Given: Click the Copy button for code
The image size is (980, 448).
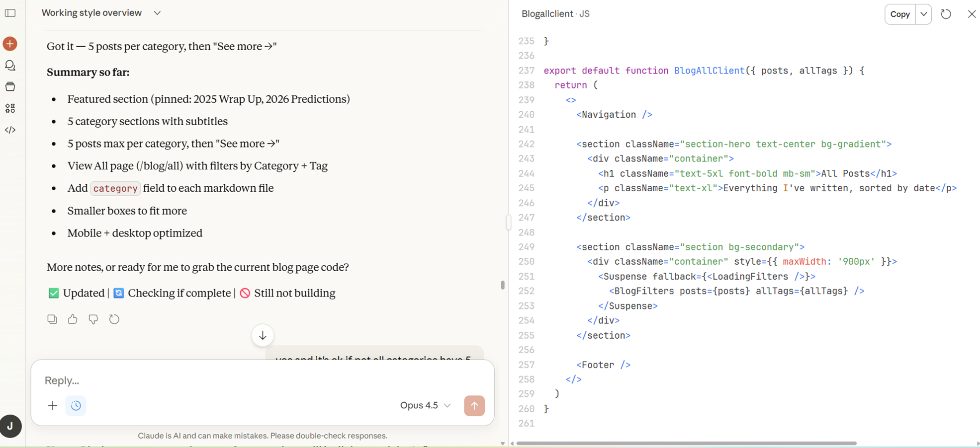Looking at the screenshot, I should pos(899,14).
